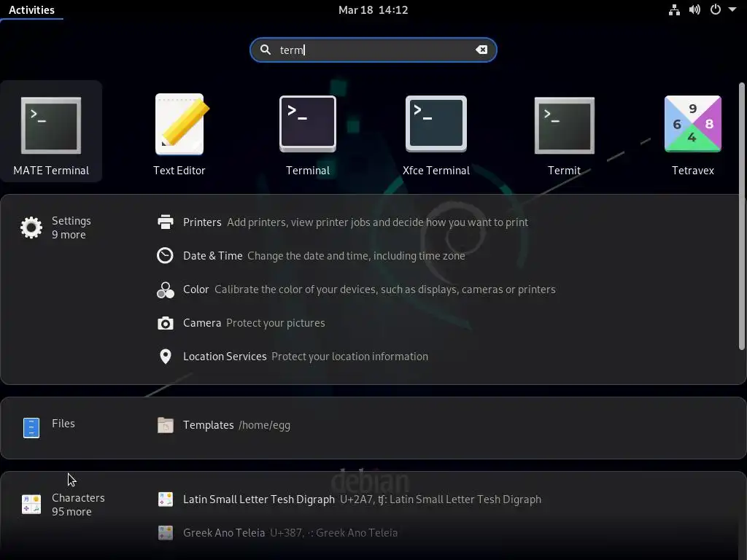Open Printers settings result
The image size is (747, 560).
point(343,222)
